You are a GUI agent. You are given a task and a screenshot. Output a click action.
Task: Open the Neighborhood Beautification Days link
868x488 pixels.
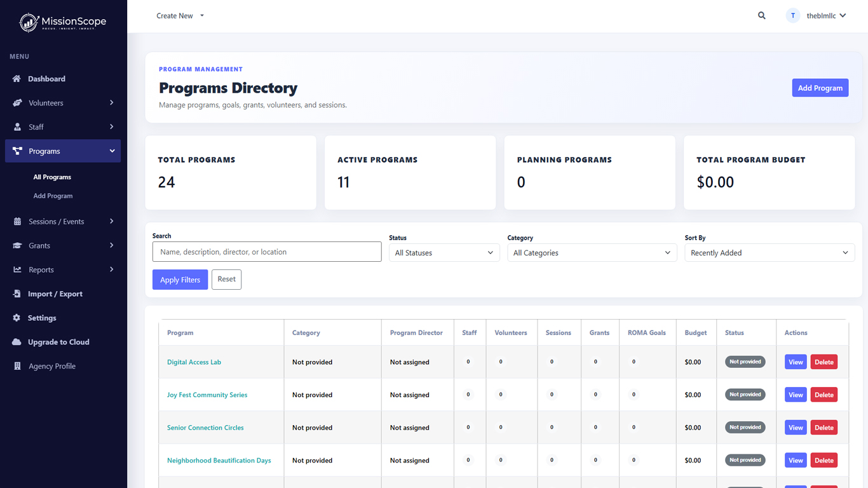219,461
